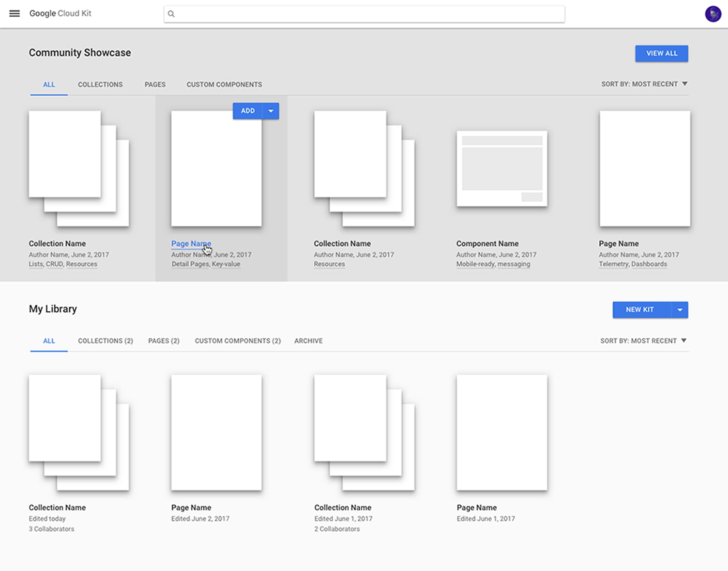Switch to Collections (2) tab
Viewport: 728px width, 571px height.
click(x=105, y=341)
